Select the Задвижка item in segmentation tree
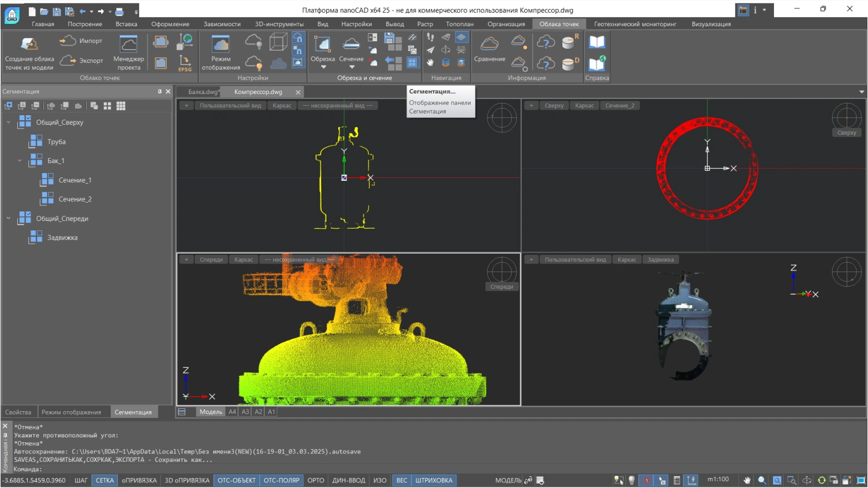The height and width of the screenshot is (488, 868). click(x=62, y=238)
